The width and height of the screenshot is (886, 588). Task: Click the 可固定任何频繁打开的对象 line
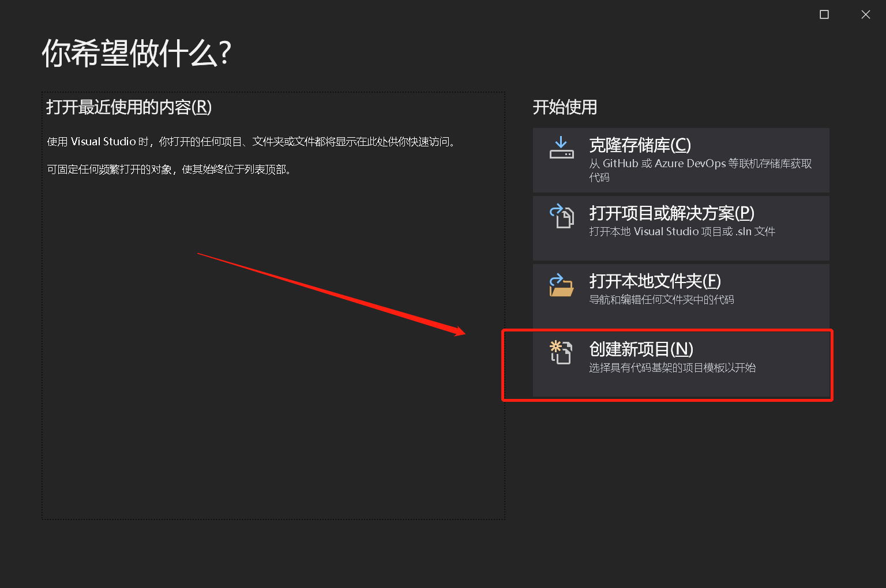(x=170, y=169)
